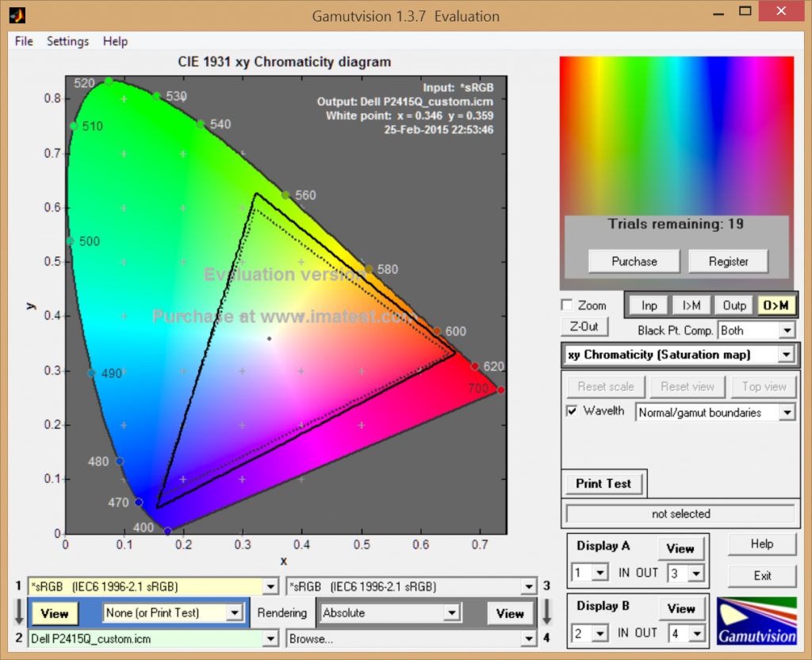
Task: Select the O>M display mode toggle
Action: 776,305
